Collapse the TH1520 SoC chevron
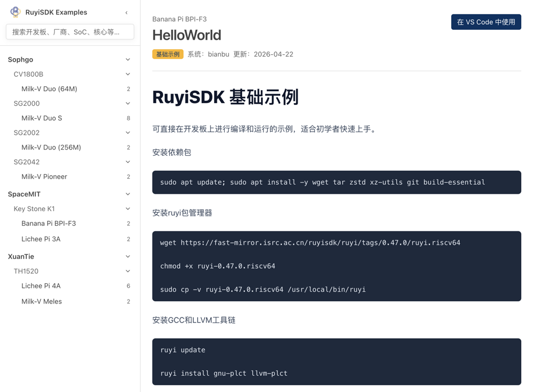533x392 pixels. (x=128, y=271)
